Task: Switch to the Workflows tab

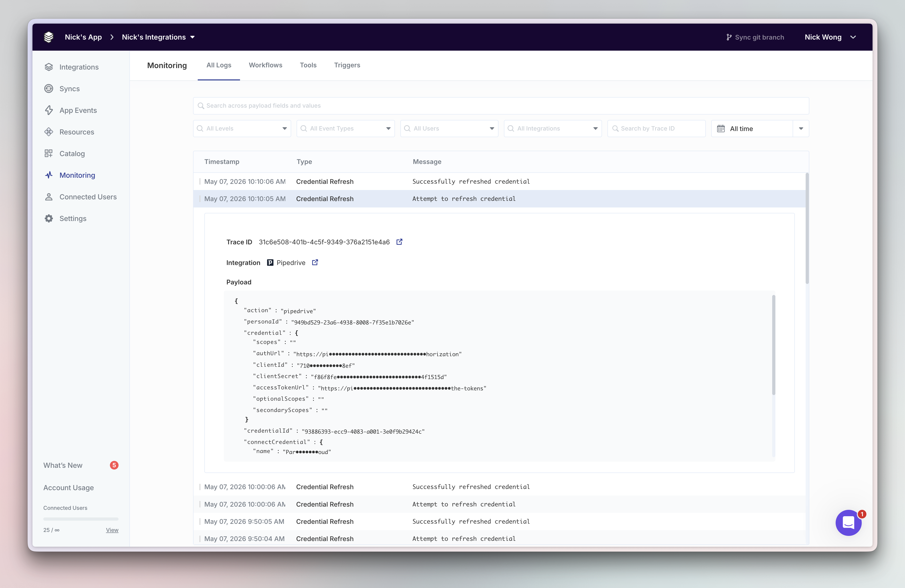Action: click(265, 65)
